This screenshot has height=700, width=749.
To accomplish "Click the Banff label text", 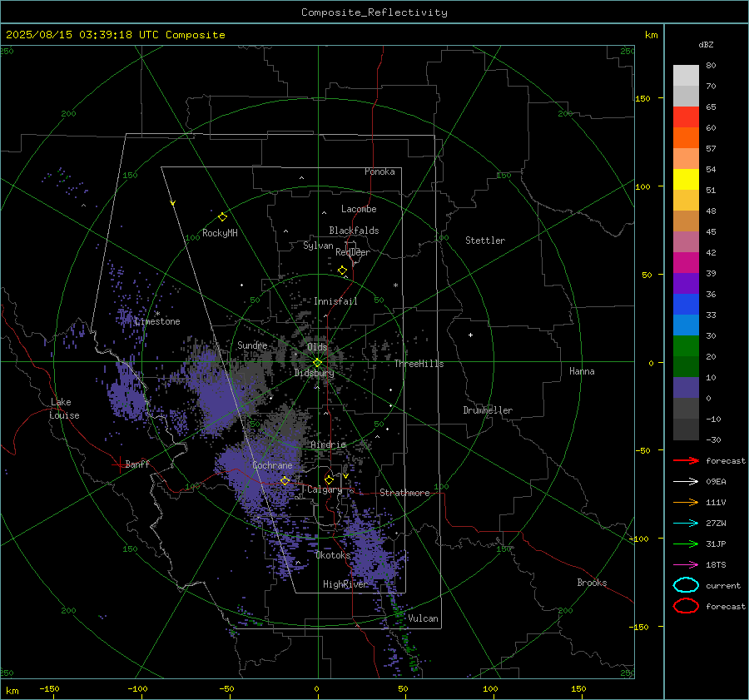I will [137, 464].
